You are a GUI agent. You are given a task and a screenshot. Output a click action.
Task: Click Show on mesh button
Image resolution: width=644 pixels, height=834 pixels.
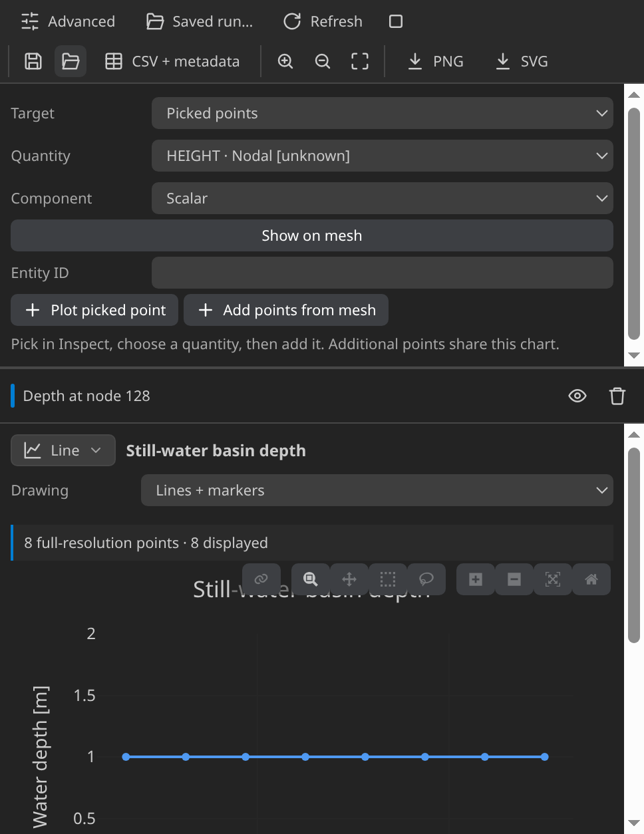pos(312,235)
